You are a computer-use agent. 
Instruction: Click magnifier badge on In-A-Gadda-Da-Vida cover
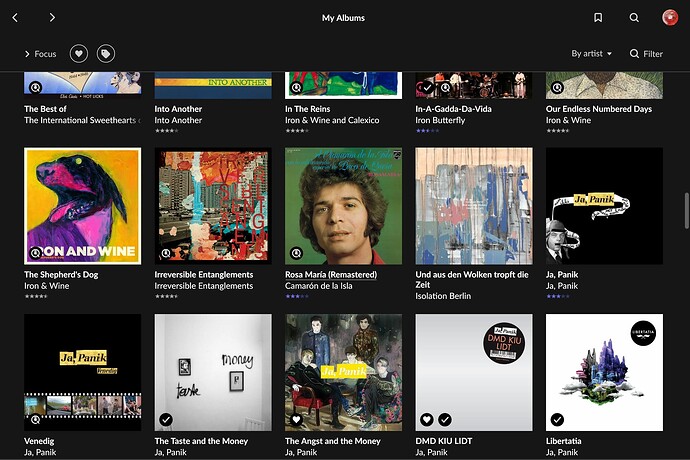click(445, 88)
